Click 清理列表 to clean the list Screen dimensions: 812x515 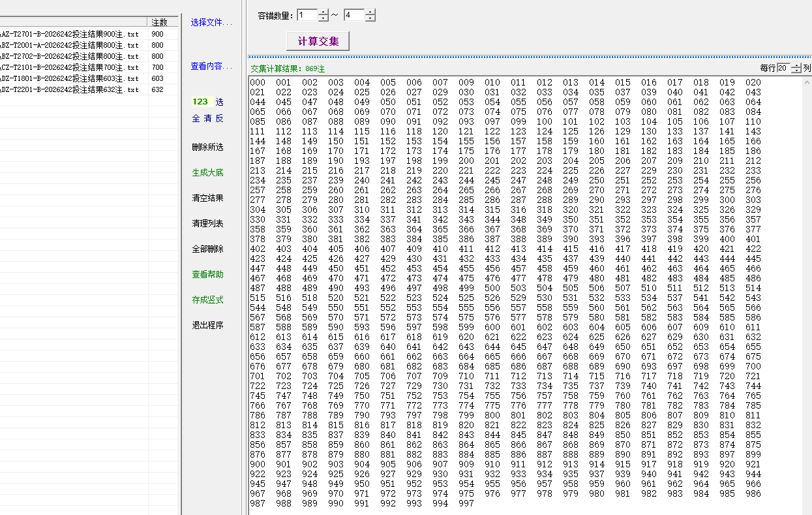[207, 223]
